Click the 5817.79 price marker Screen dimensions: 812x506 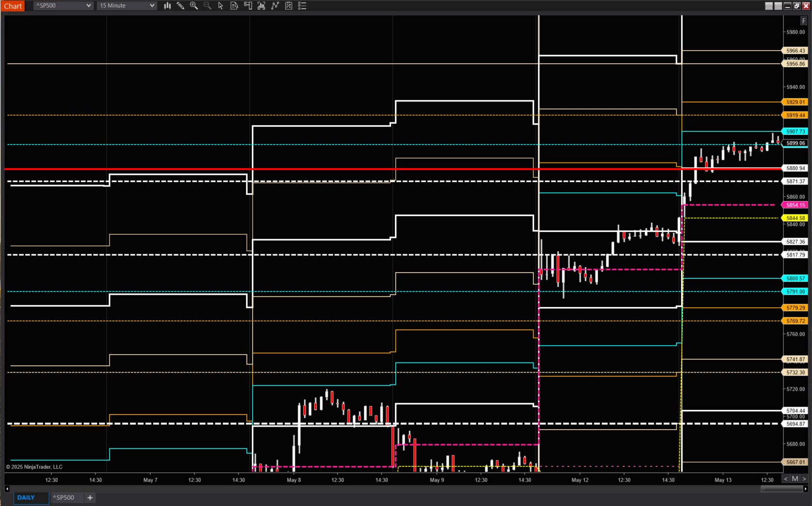(795, 255)
